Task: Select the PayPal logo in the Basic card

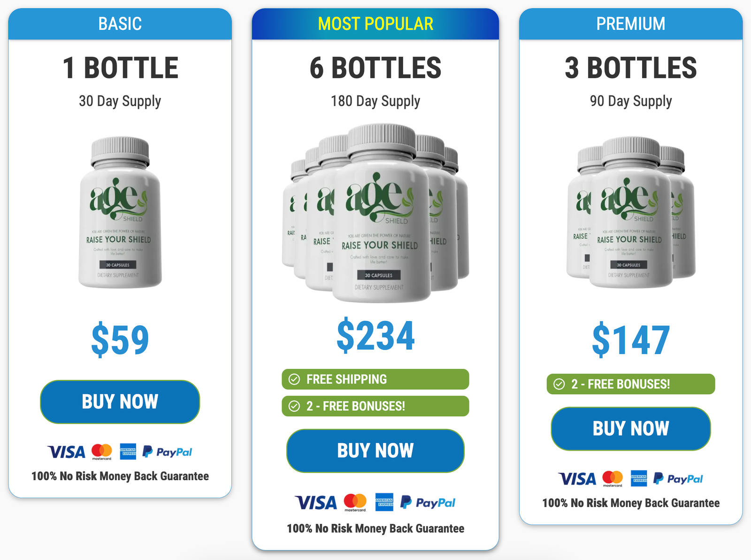Action: coord(168,452)
